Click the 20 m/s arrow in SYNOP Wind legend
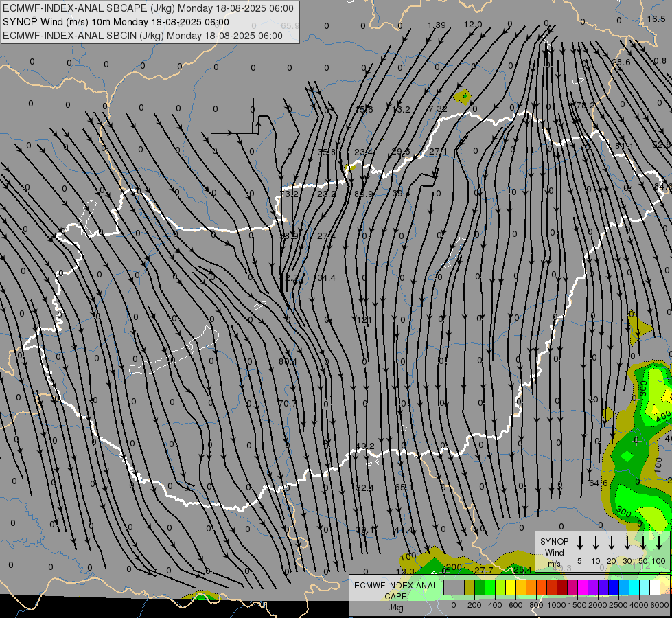Viewport: 672px width, 618px height. point(611,542)
